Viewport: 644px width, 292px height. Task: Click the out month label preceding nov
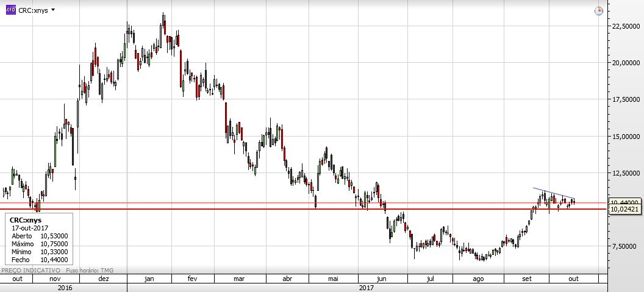pyautogui.click(x=17, y=279)
